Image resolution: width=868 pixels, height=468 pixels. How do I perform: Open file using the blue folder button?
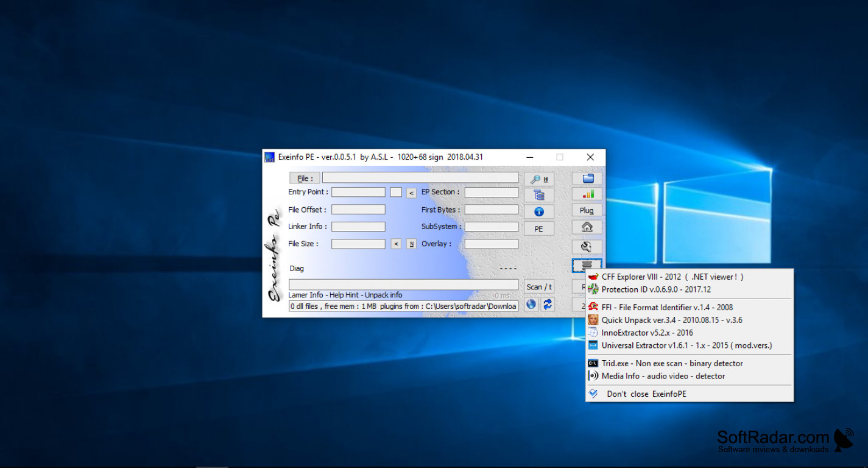click(587, 179)
